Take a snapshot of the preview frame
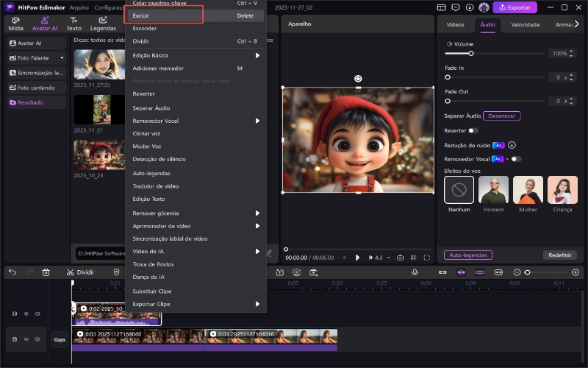Viewport: 588px width, 368px height. tap(400, 258)
